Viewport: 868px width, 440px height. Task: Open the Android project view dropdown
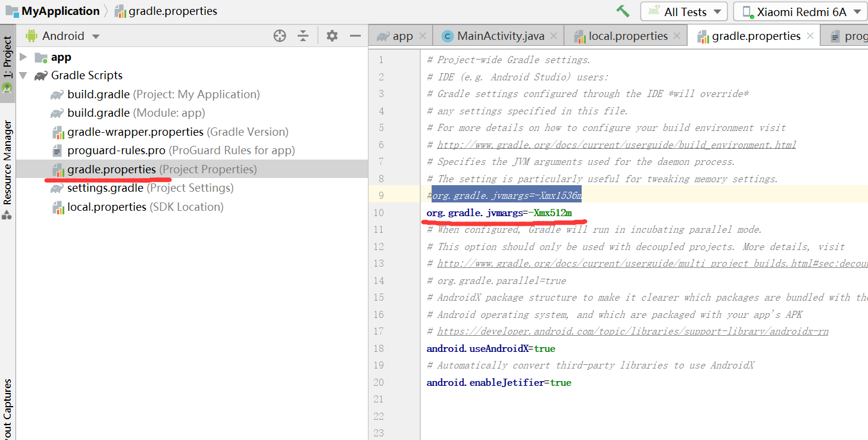coord(63,36)
